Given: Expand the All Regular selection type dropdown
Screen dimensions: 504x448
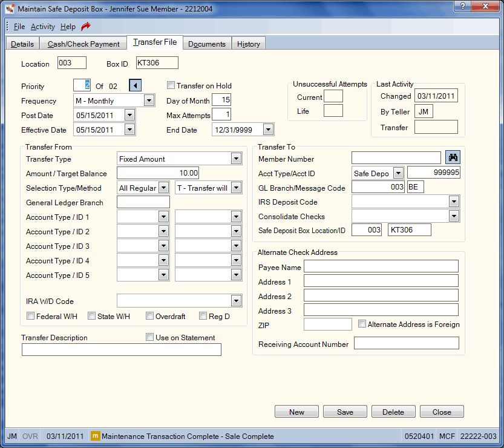Looking at the screenshot, I should tap(163, 188).
